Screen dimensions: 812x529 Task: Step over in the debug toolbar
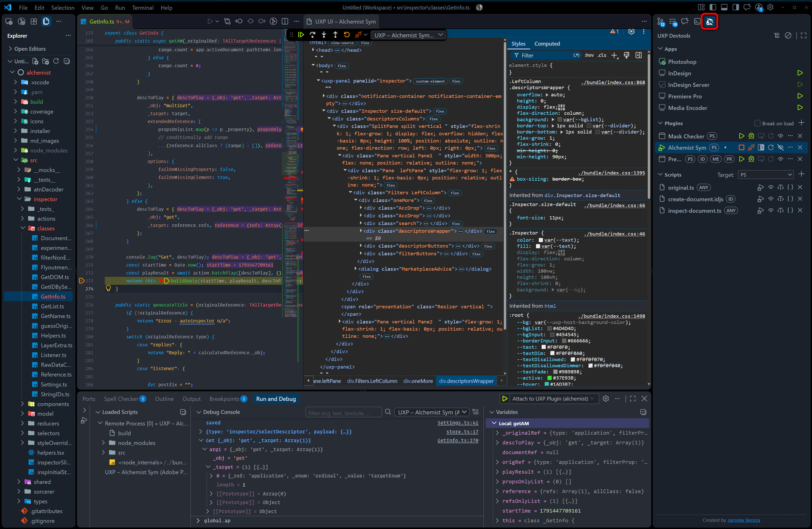[313, 35]
